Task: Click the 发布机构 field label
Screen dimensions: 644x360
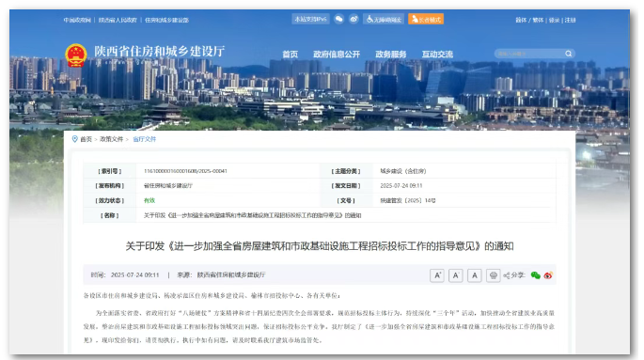Action: (x=110, y=185)
